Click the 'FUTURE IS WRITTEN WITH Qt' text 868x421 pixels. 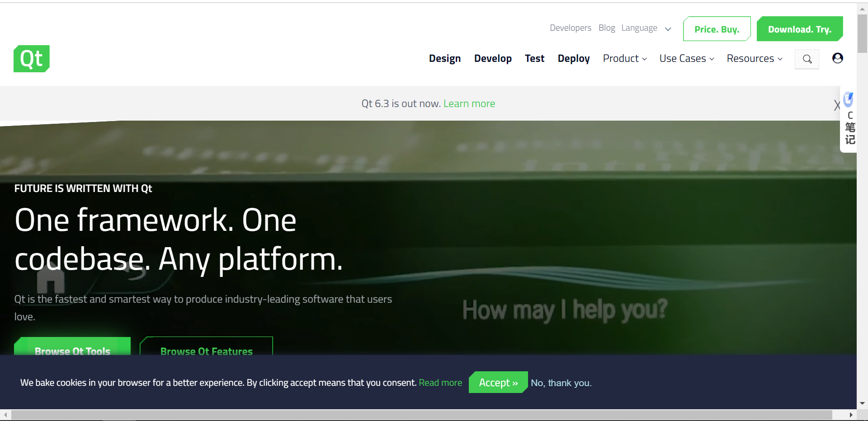click(x=83, y=188)
